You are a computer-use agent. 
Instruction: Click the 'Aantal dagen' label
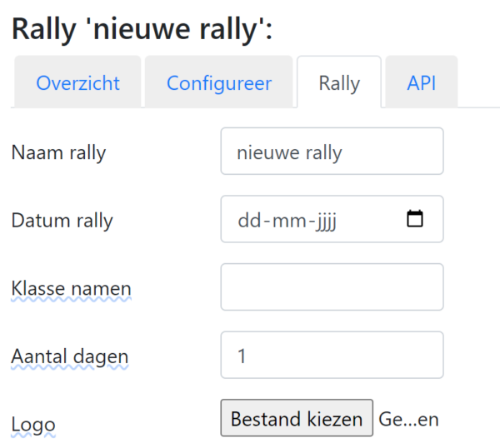point(70,356)
